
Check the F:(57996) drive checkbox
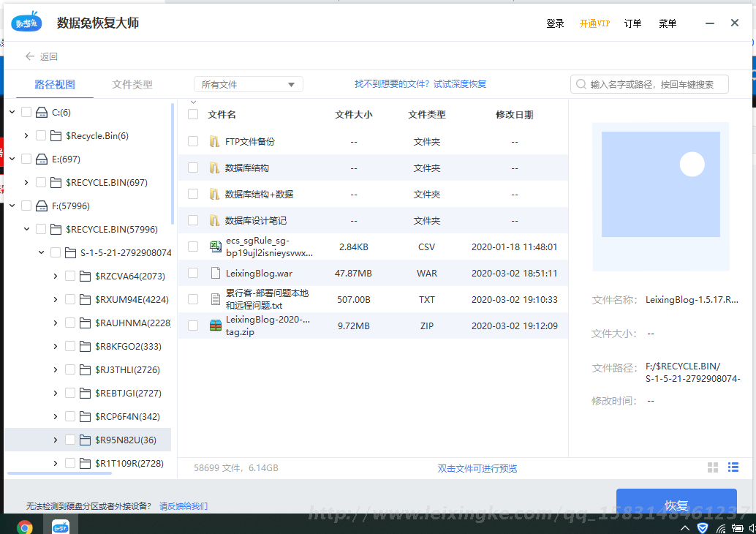click(26, 206)
